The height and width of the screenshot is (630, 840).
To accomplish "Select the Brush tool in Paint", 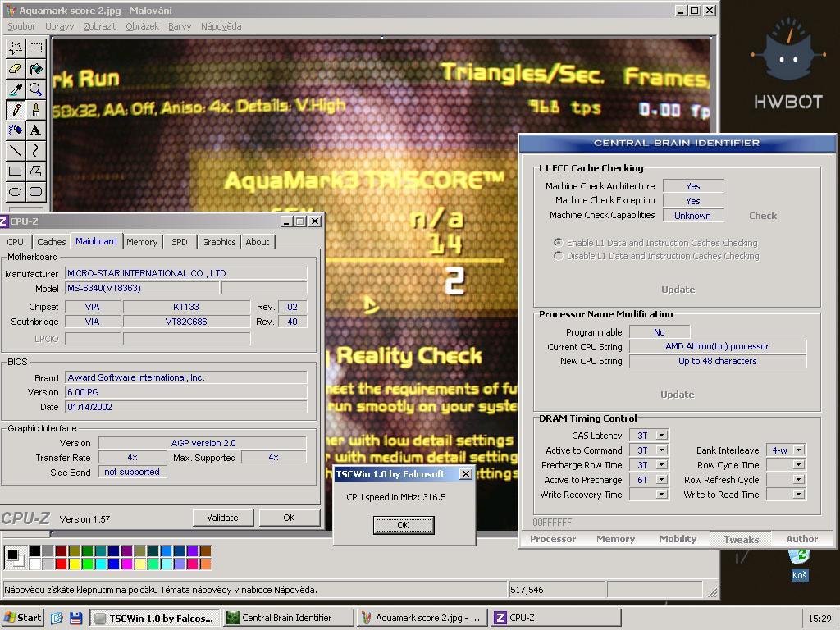I will point(36,110).
